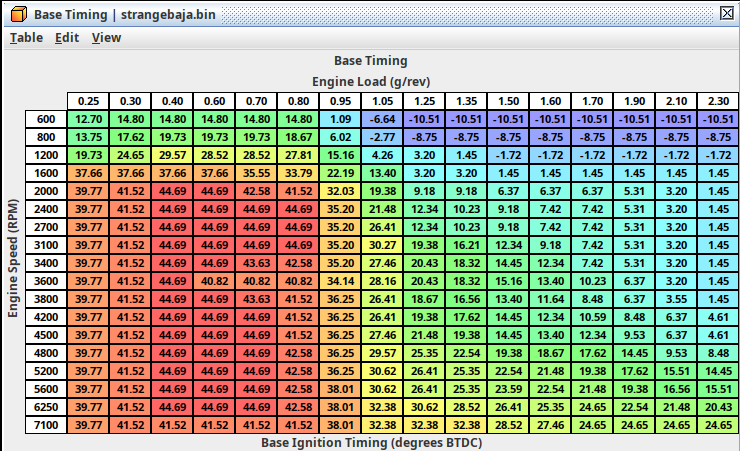The image size is (740, 451).
Task: Open the Table menu
Action: click(26, 38)
